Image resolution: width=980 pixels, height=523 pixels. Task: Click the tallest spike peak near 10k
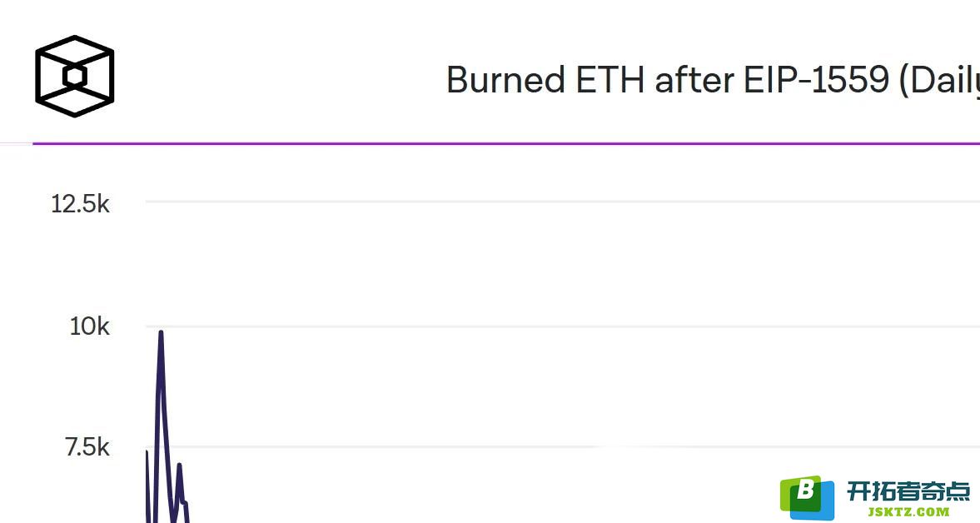162,333
